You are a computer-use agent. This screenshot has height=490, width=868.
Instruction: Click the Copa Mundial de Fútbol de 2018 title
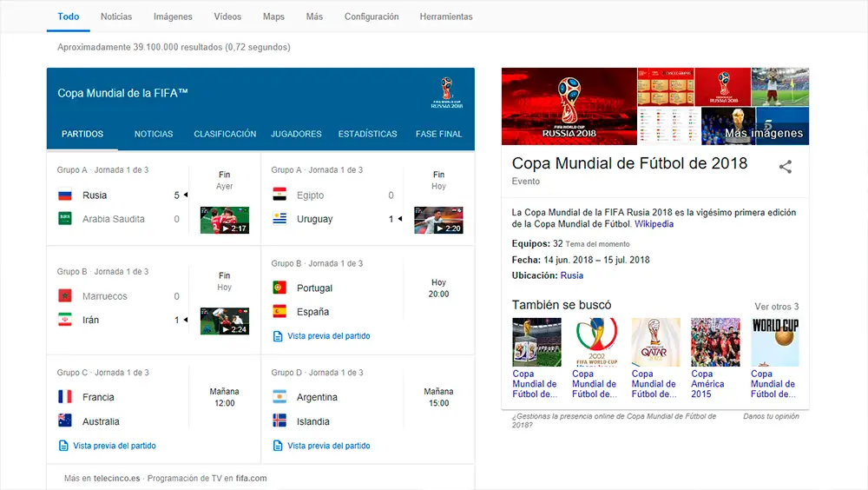(629, 163)
